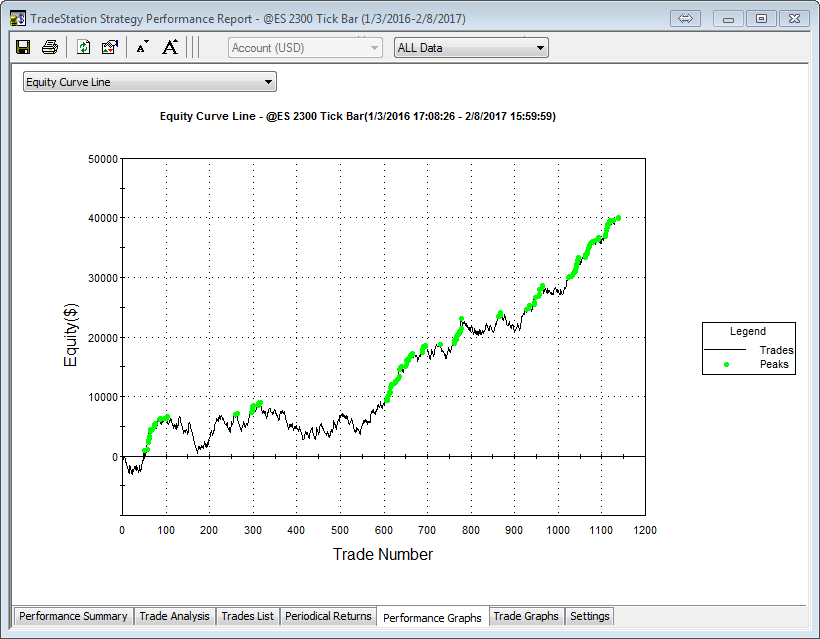Expand the ALL Data dropdown
Viewport: 820px width, 639px height.
click(x=471, y=47)
